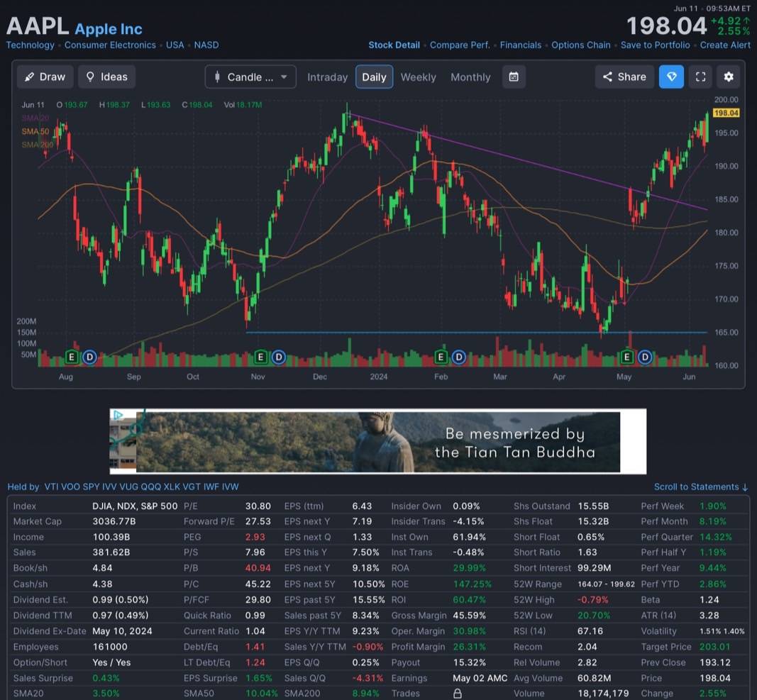This screenshot has height=700, width=757.
Task: Click the ROE value 147.25%
Action: (x=472, y=584)
